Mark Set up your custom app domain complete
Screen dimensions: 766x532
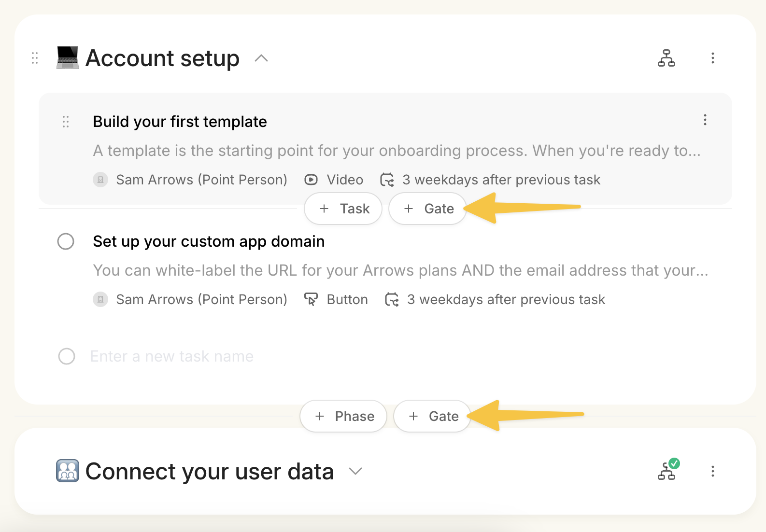point(66,241)
